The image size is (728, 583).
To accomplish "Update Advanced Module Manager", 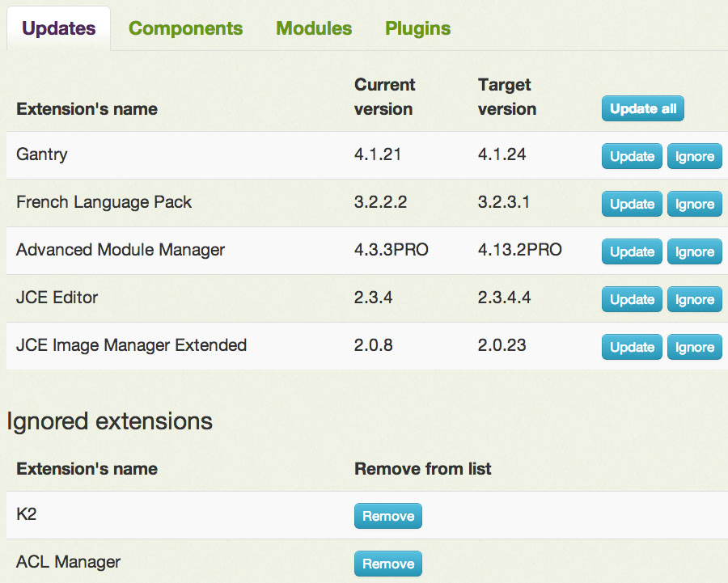I will click(632, 251).
